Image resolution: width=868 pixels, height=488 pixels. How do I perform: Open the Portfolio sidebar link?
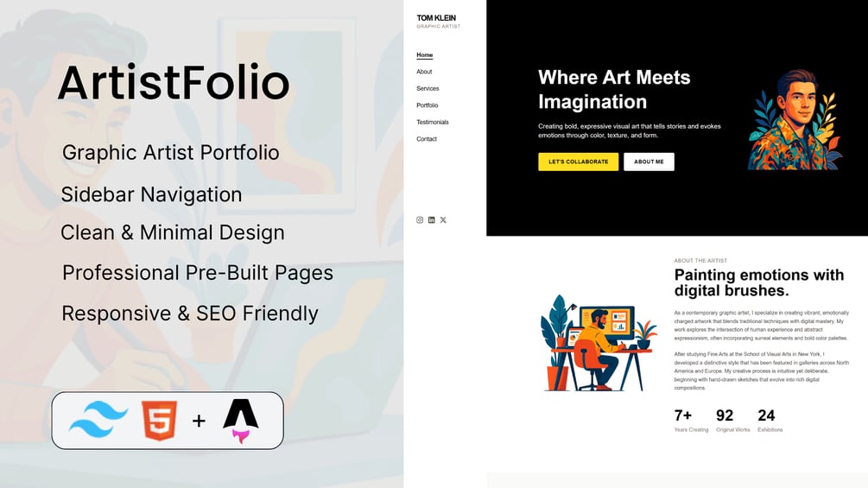point(427,105)
